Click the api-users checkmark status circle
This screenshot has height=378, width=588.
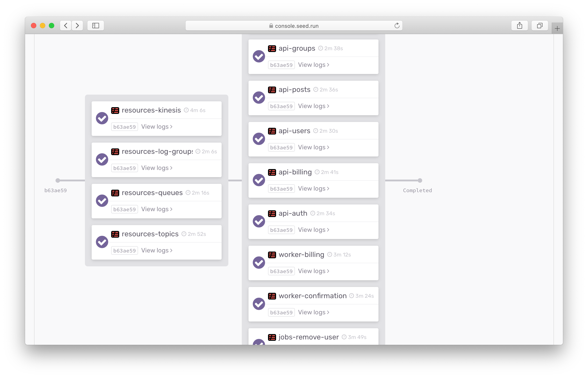point(259,139)
